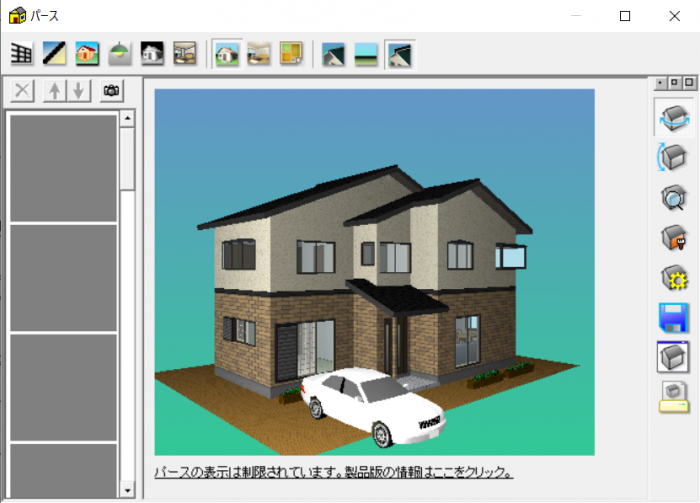The image size is (700, 503).
Task: Click the blue floppy disk save icon
Action: click(673, 318)
